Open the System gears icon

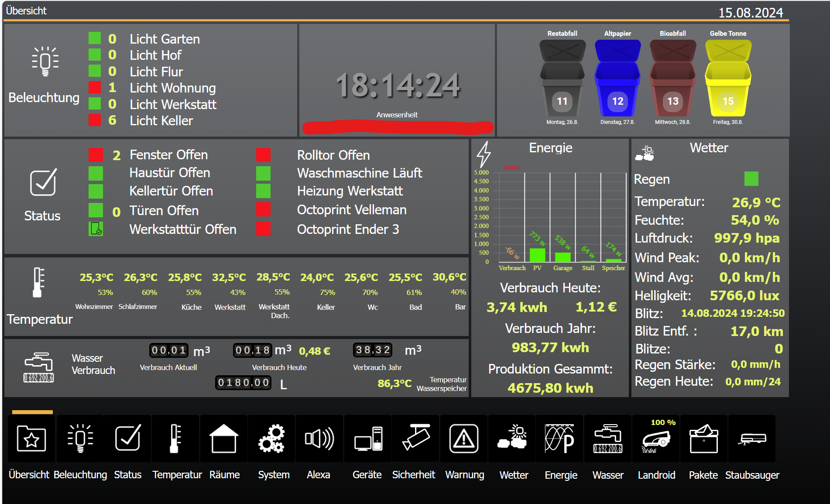click(271, 439)
